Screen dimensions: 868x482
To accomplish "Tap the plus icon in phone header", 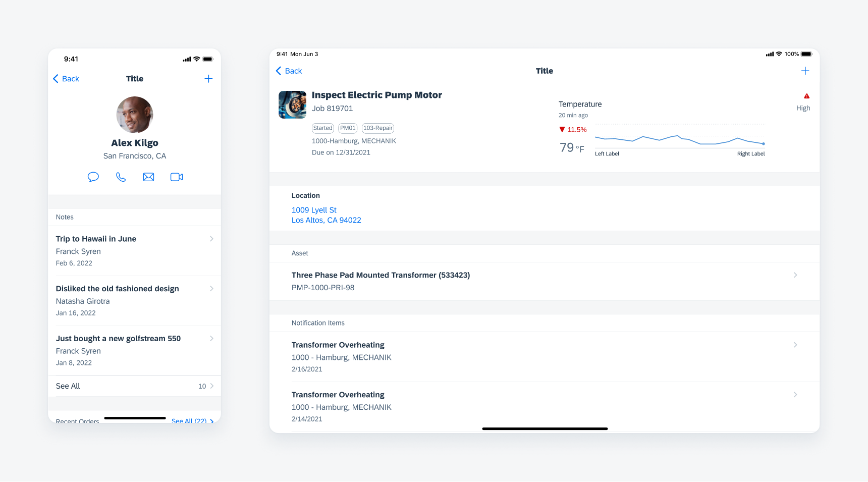I will coord(208,79).
